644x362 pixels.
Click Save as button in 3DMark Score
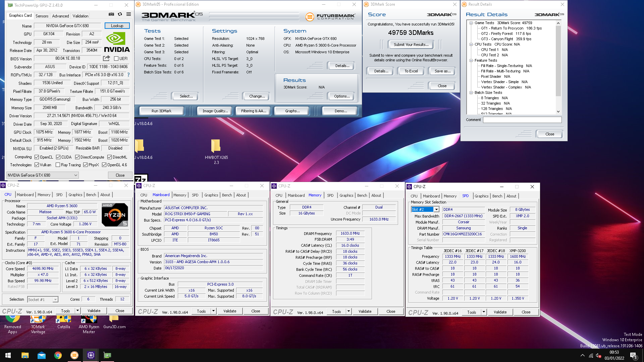pyautogui.click(x=442, y=71)
